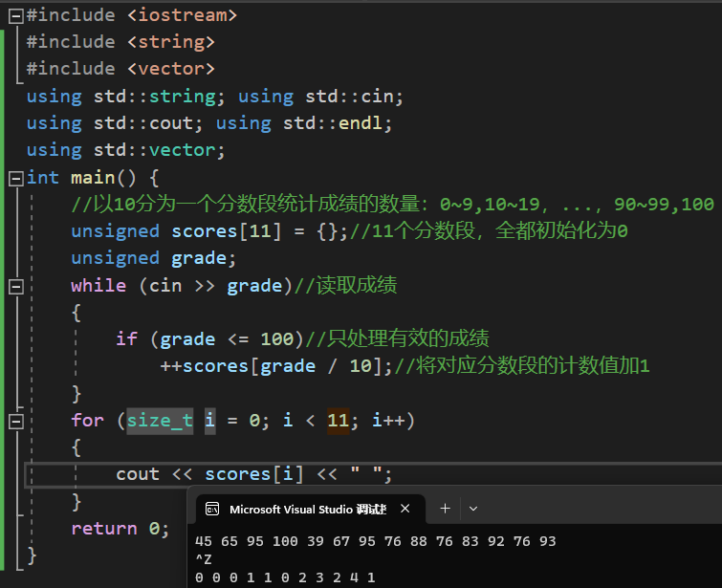Click the highlighted size_t type in for loop
Viewport: 722px width, 588px height.
pyautogui.click(x=160, y=421)
